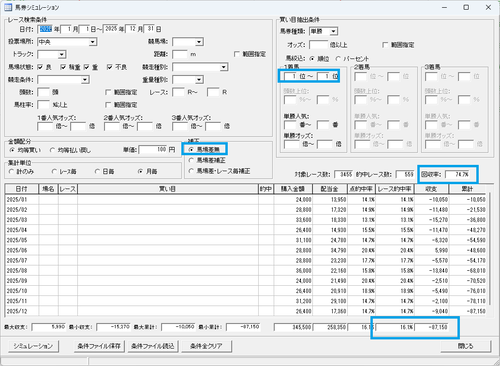Click the end month field showing 12

tap(132, 29)
